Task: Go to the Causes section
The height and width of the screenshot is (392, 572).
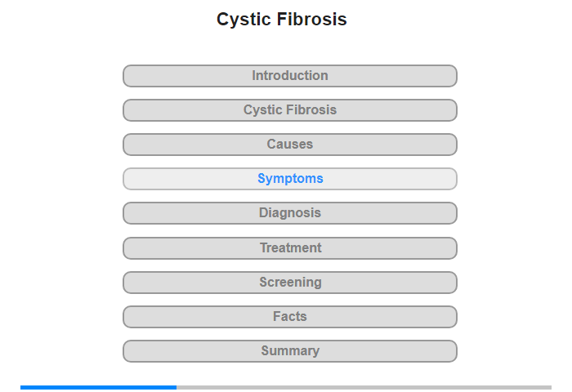Action: pyautogui.click(x=290, y=145)
